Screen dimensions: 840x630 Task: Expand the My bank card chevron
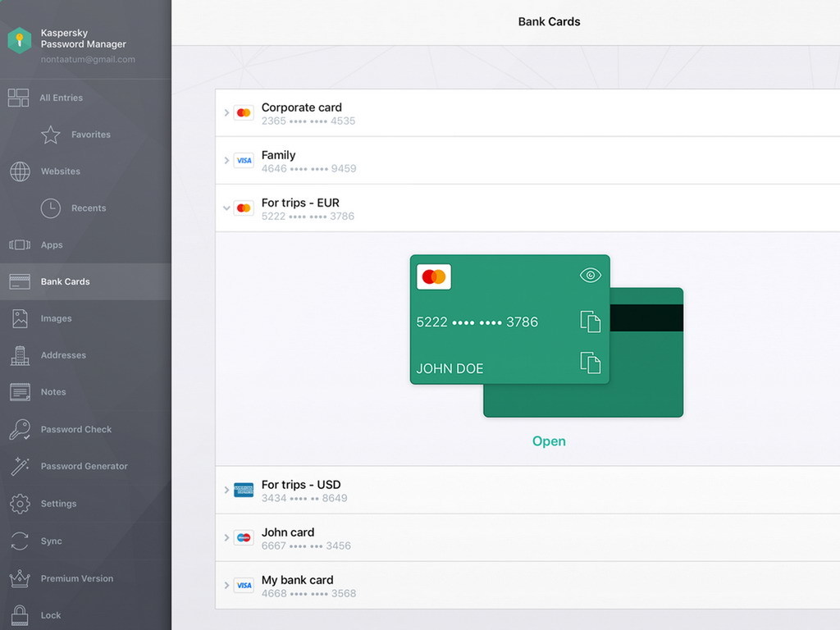(x=226, y=586)
